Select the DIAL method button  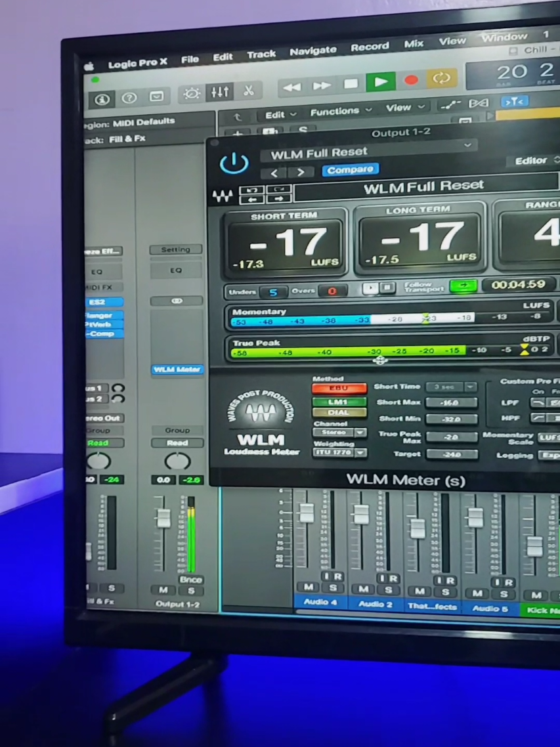click(x=339, y=413)
